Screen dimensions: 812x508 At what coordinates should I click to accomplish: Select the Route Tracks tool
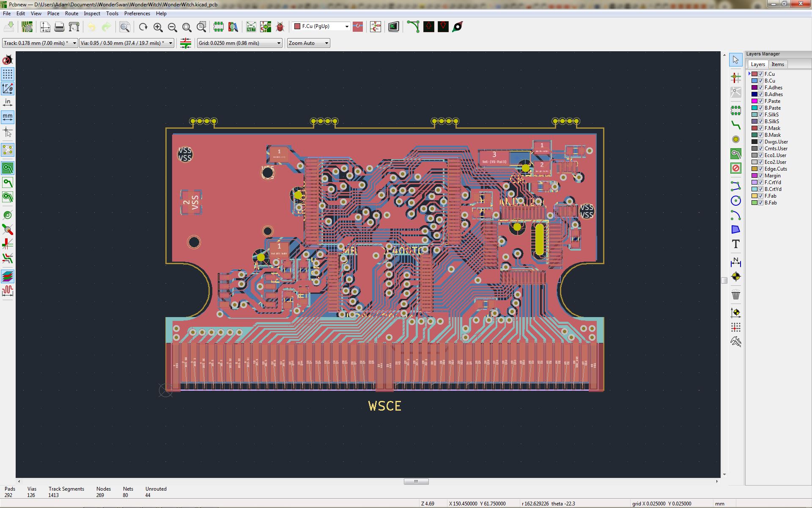(735, 125)
